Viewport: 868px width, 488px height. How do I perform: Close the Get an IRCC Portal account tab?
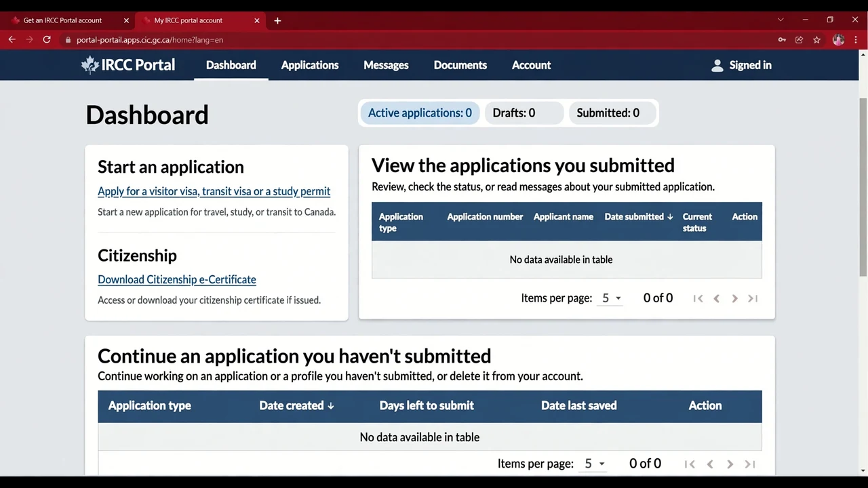pos(126,20)
